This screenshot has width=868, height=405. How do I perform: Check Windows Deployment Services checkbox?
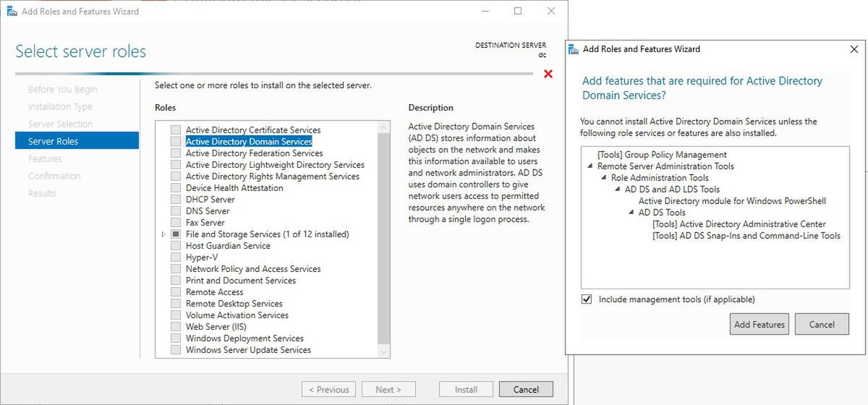click(176, 338)
